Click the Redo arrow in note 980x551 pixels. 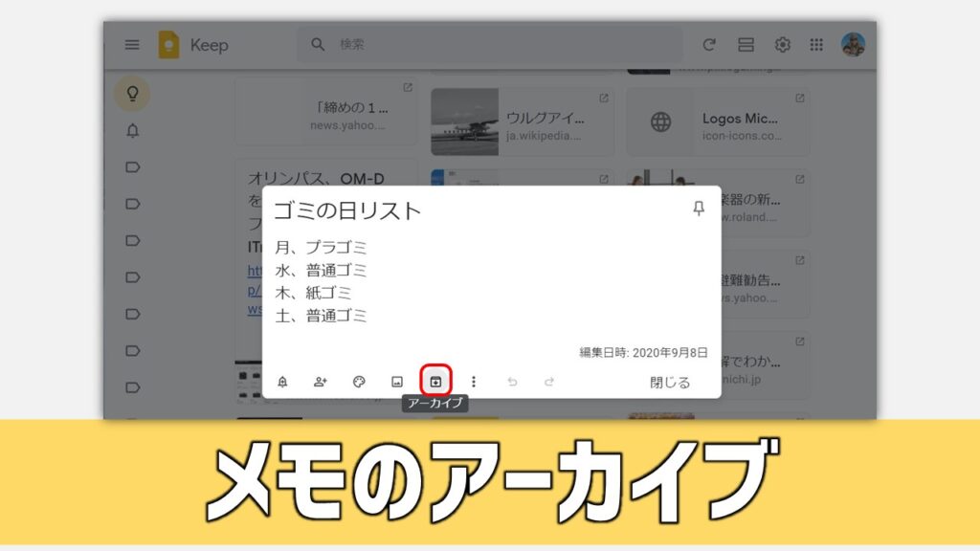click(549, 382)
